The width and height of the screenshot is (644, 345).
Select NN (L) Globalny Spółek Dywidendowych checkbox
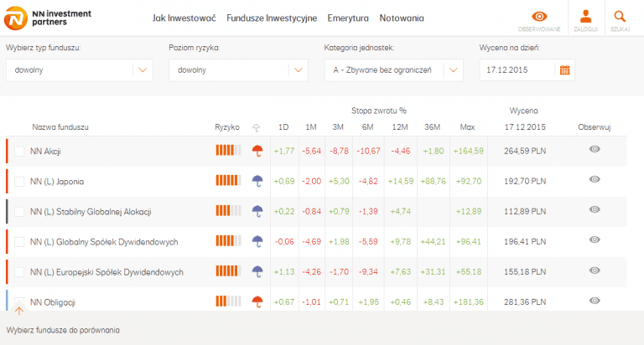click(20, 242)
